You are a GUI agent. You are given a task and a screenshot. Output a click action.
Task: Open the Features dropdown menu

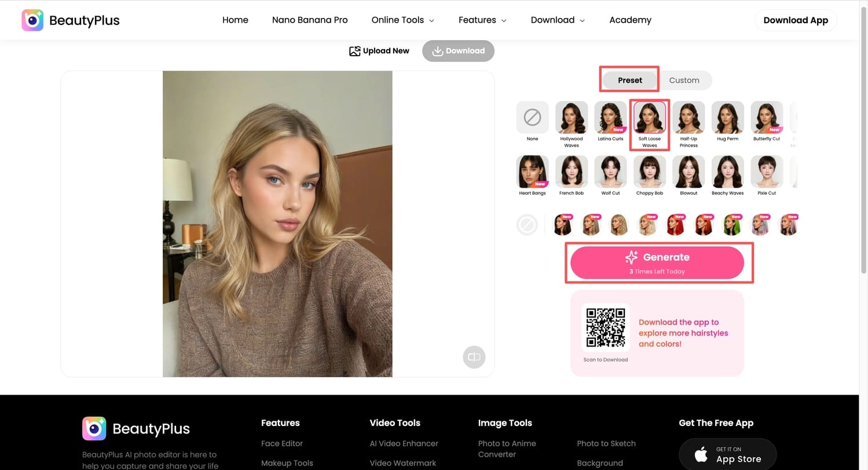(x=482, y=20)
